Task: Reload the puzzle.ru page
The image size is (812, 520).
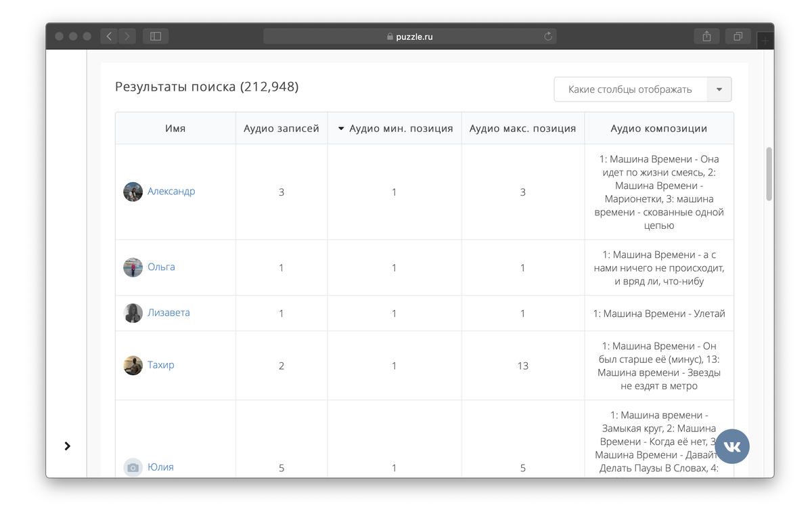Action: [548, 37]
